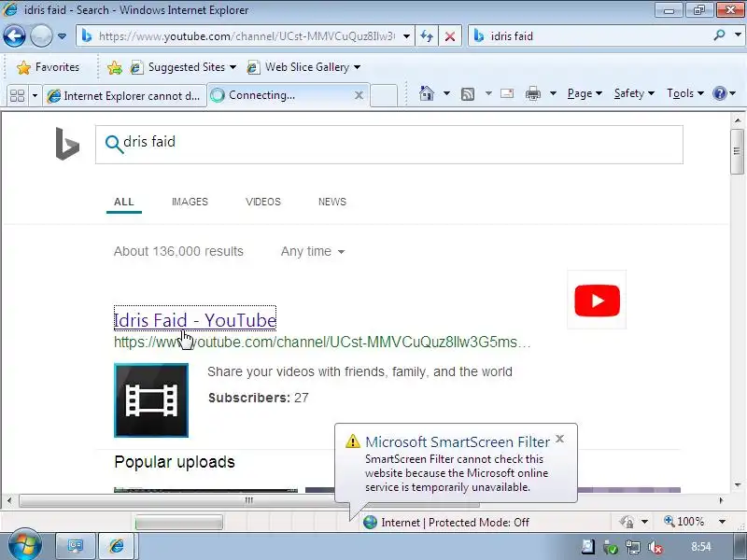The width and height of the screenshot is (747, 560).
Task: Click the Internet Explorer taskbar button
Action: coord(118,546)
